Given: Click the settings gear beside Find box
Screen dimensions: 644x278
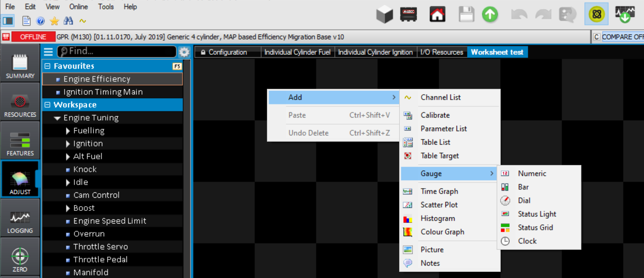Looking at the screenshot, I should (x=184, y=52).
